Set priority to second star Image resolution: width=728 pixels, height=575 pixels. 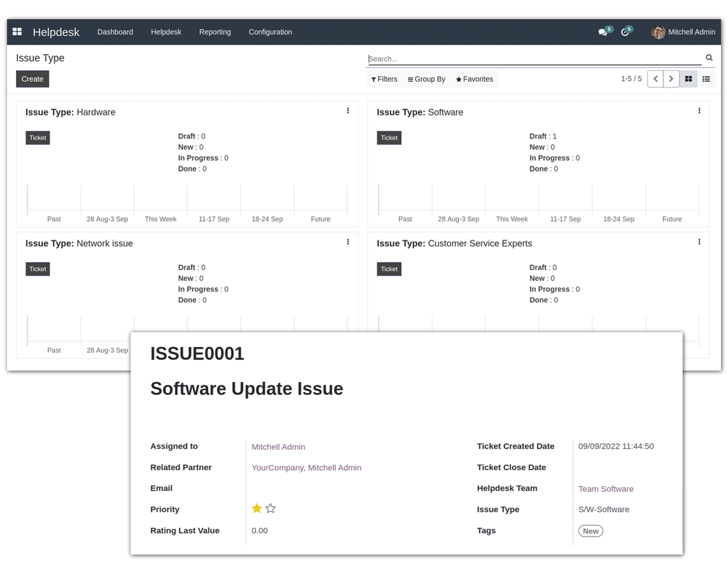pyautogui.click(x=271, y=509)
